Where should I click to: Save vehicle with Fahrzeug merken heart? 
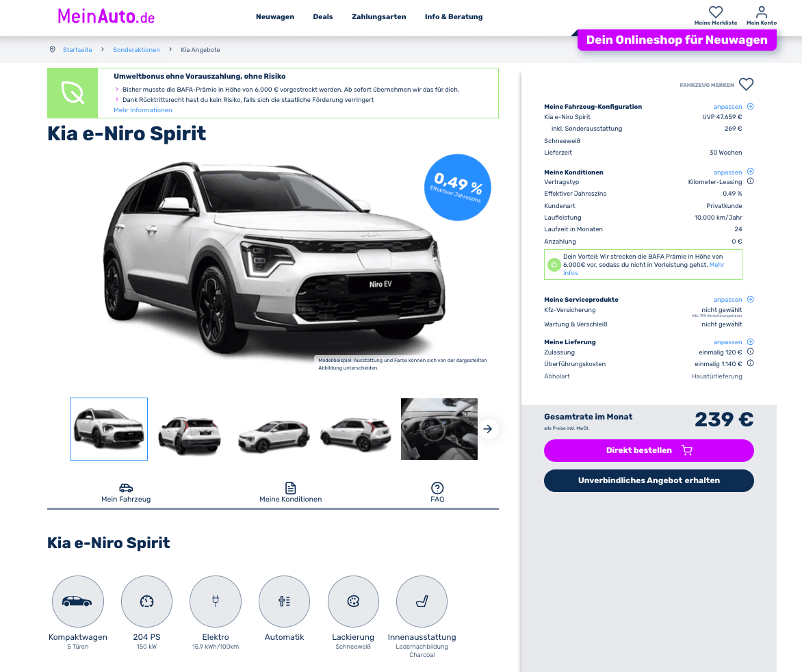pos(747,84)
